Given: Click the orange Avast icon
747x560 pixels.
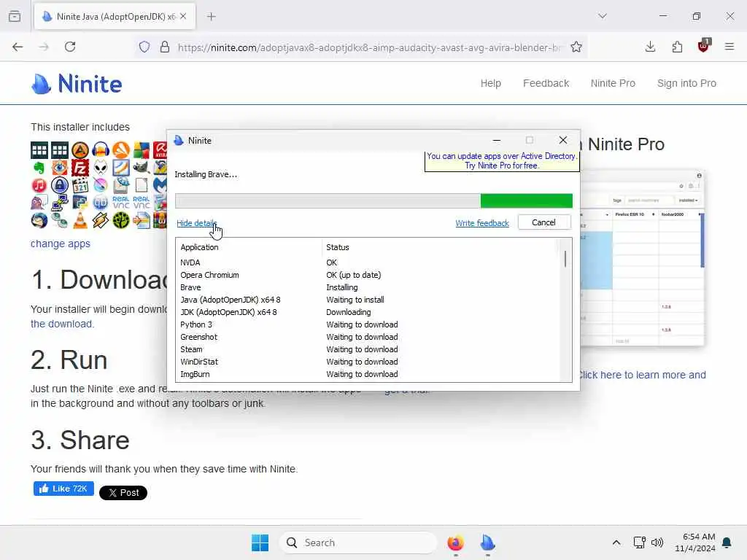Looking at the screenshot, I should click(x=121, y=150).
